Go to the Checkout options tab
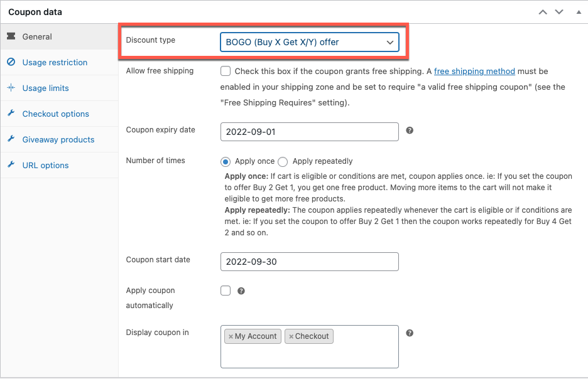588x379 pixels. tap(59, 114)
